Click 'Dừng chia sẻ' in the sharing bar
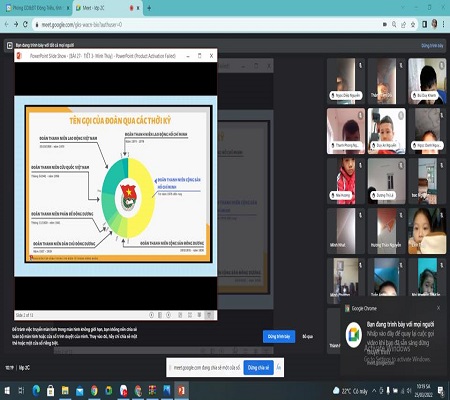 click(258, 367)
